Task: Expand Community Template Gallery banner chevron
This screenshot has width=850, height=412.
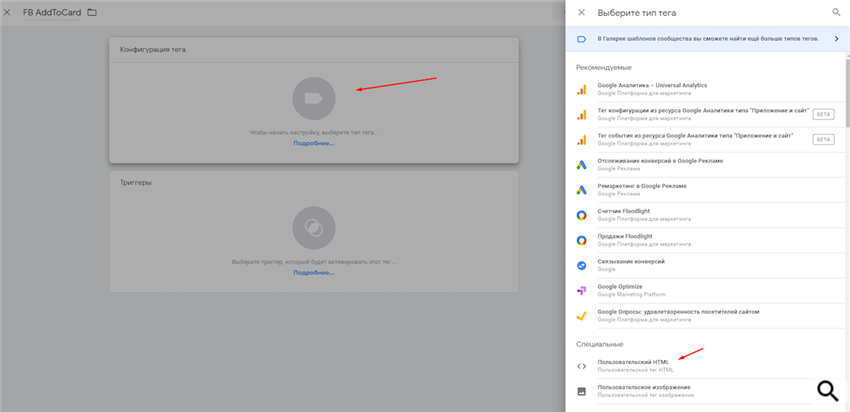Action: [836, 39]
